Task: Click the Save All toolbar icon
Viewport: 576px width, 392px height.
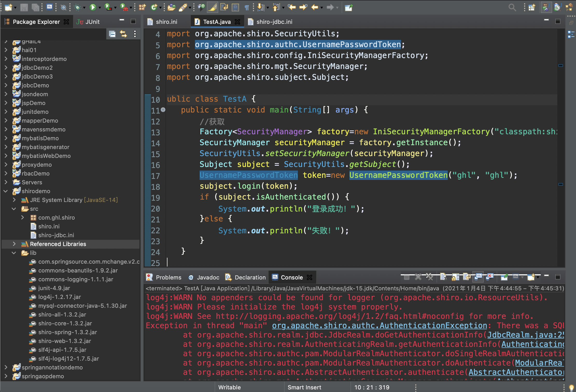Action: (35, 7)
